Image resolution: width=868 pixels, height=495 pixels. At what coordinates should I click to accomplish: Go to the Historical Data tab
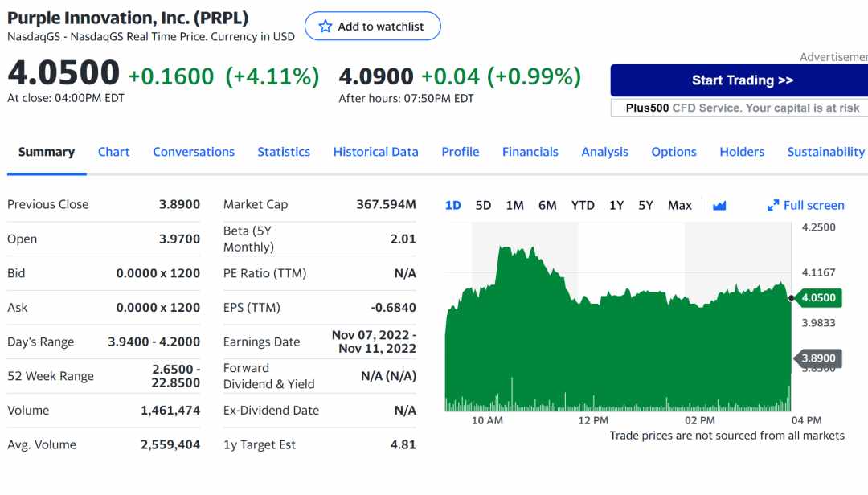coord(376,152)
